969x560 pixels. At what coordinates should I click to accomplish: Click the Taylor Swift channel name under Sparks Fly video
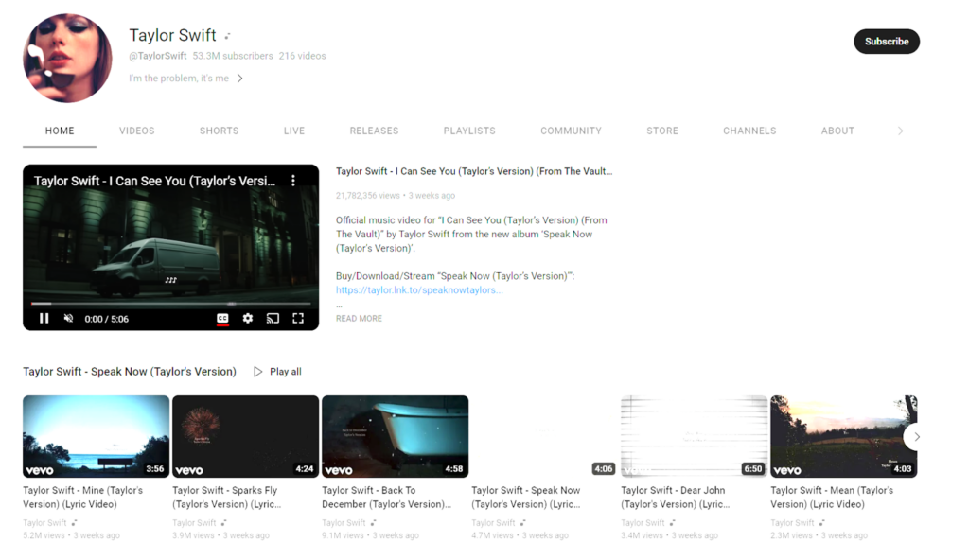pos(194,523)
